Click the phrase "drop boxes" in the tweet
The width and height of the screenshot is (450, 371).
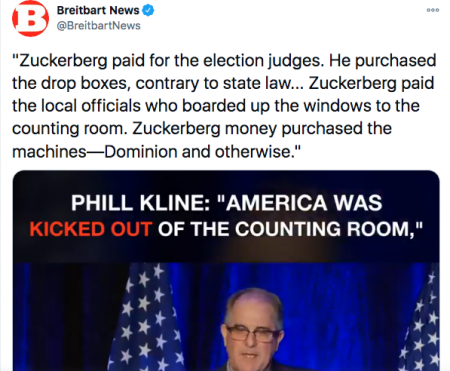click(x=85, y=83)
